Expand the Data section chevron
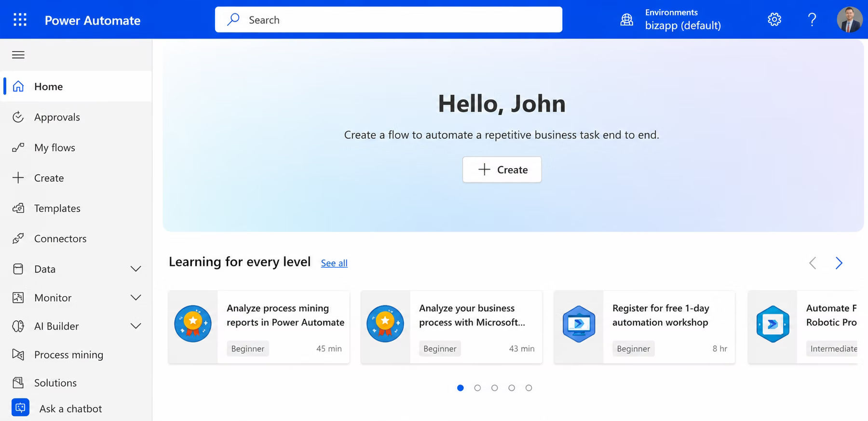868x421 pixels. (136, 269)
